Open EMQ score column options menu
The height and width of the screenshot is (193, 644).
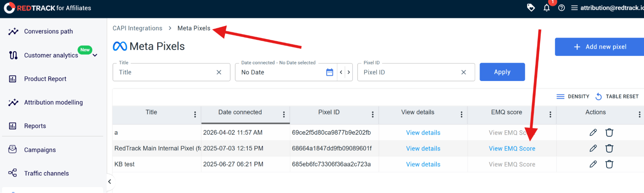[x=550, y=114]
